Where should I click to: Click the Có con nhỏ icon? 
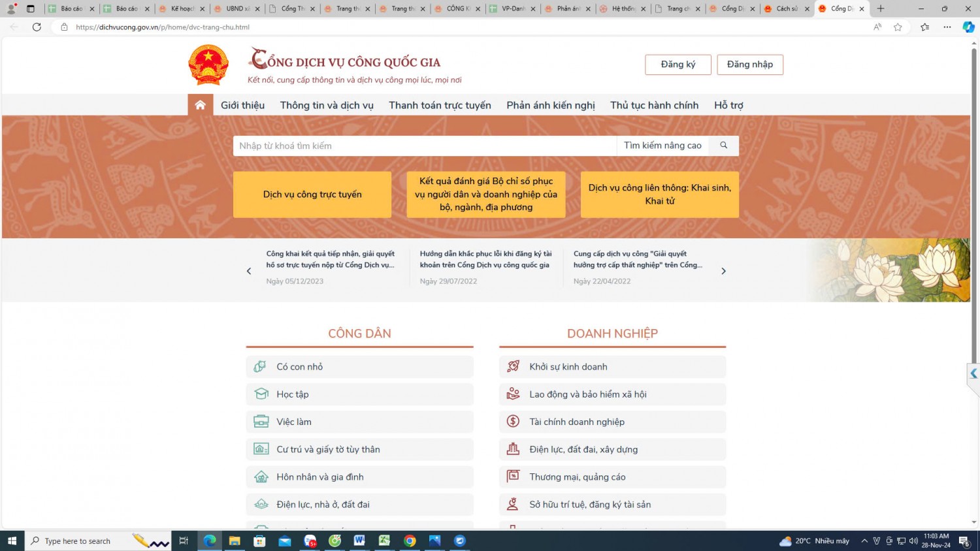[261, 367]
